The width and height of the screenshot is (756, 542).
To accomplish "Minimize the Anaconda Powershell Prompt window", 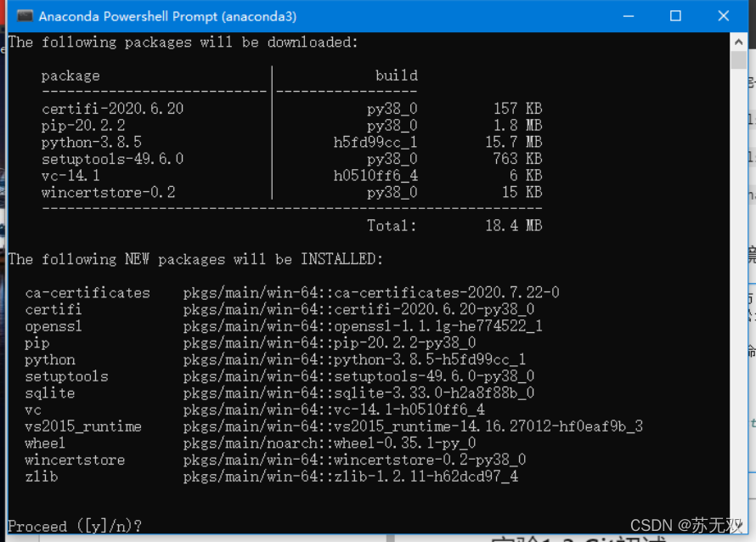I will [629, 16].
